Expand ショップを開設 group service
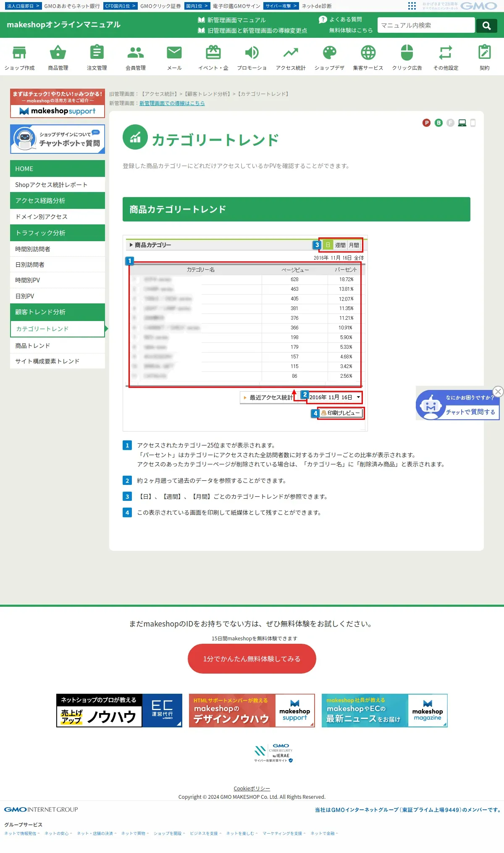The height and width of the screenshot is (853, 504). point(169,833)
